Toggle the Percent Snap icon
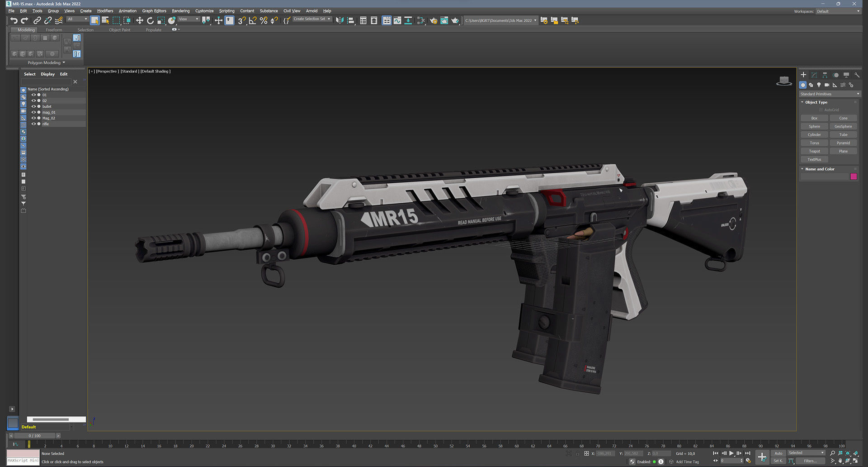The height and width of the screenshot is (467, 868). (x=264, y=20)
